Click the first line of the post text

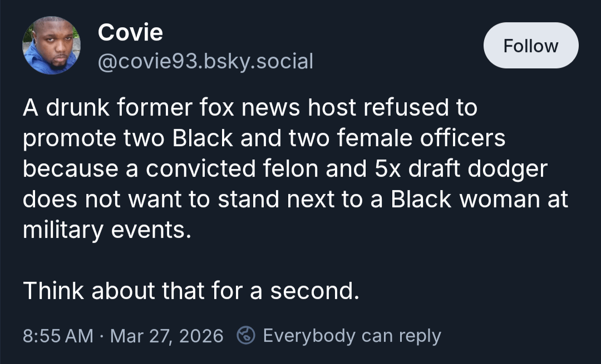(250, 107)
